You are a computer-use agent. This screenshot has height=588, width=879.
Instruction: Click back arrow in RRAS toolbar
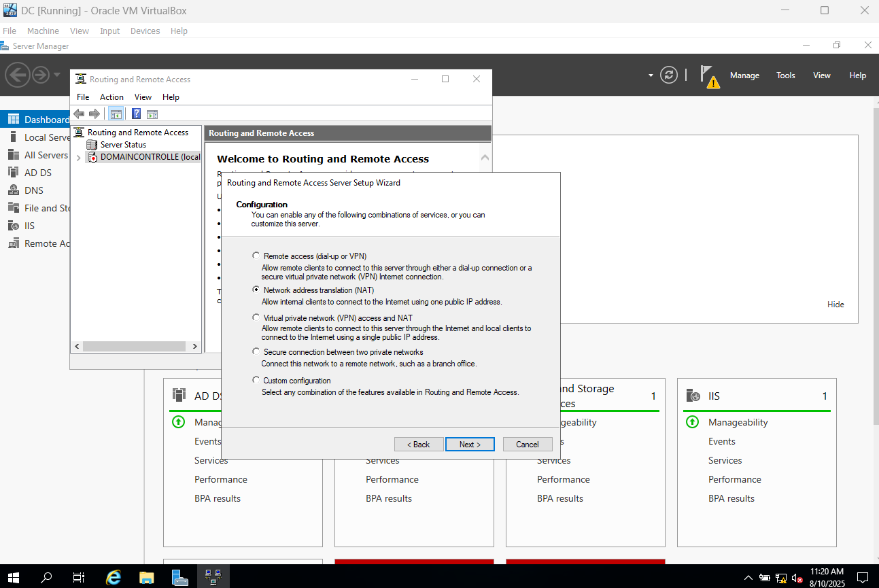(x=79, y=114)
